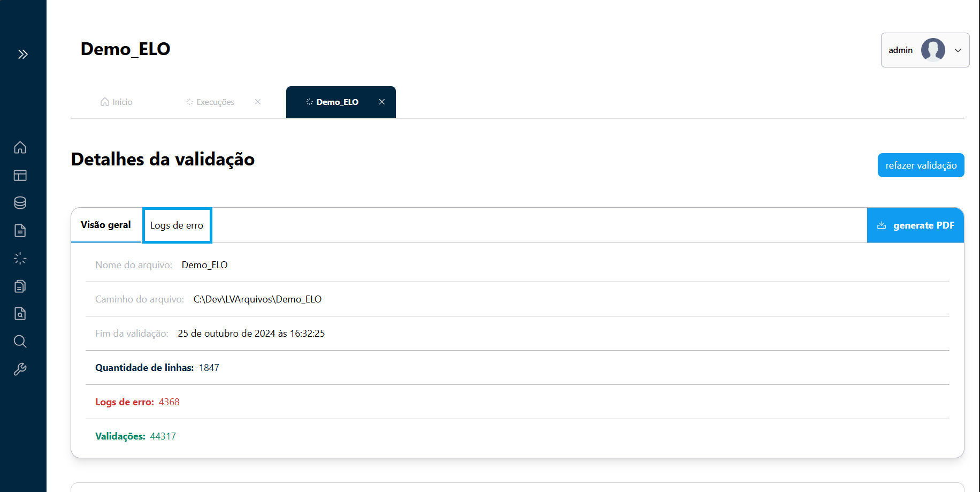Click the refazer validação button
Screen dimensions: 980x492
[x=921, y=165]
